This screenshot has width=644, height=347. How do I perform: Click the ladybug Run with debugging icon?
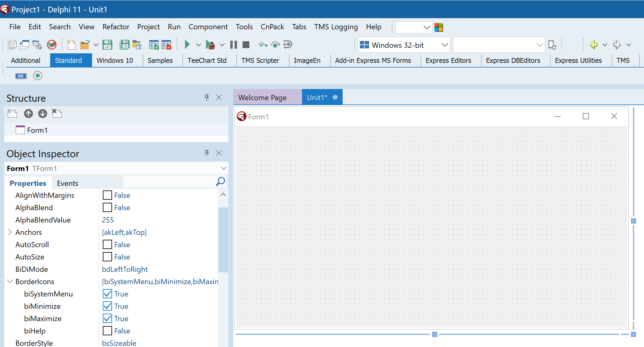pos(211,45)
